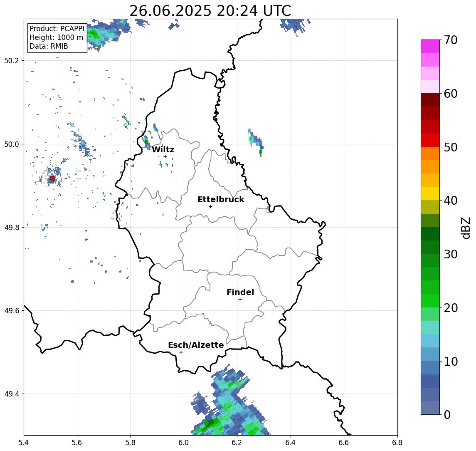Click the plus marker below Wiltz

165,157
